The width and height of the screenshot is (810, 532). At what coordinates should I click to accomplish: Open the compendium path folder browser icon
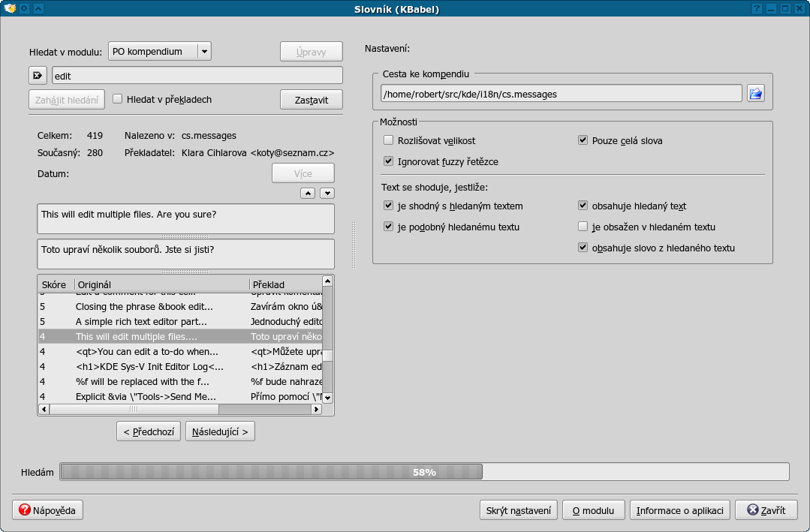pos(756,94)
